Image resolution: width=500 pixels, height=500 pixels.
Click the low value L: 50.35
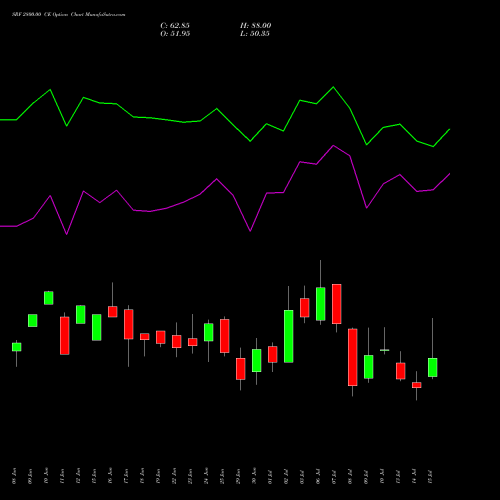pos(255,34)
